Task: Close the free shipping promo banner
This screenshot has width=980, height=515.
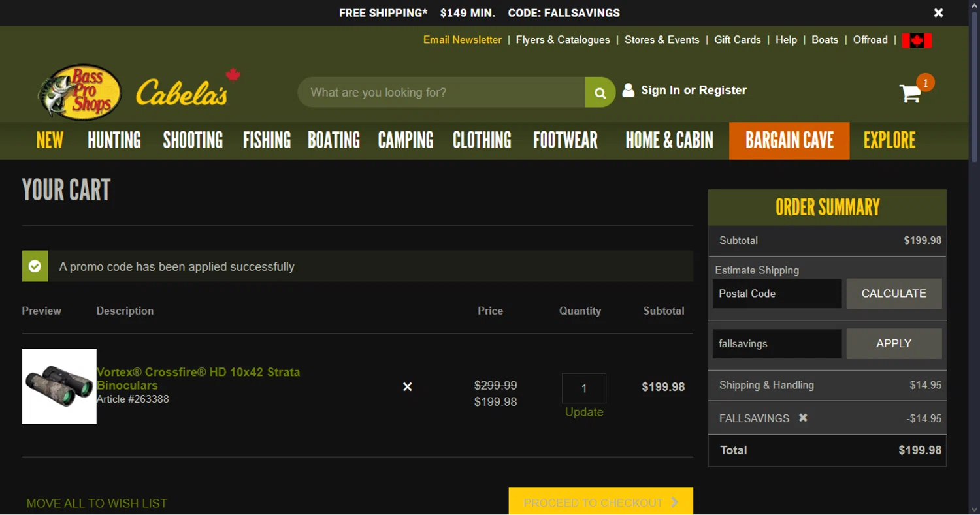Action: tap(938, 13)
